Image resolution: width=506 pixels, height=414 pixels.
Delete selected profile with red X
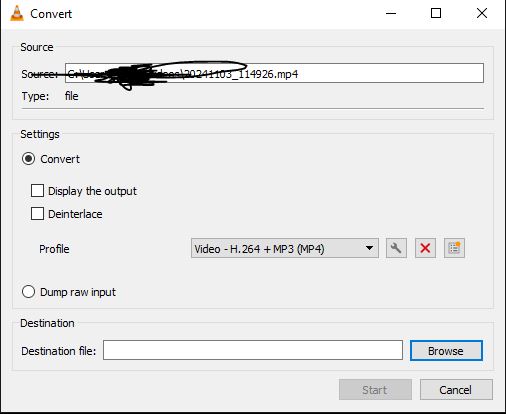point(425,248)
